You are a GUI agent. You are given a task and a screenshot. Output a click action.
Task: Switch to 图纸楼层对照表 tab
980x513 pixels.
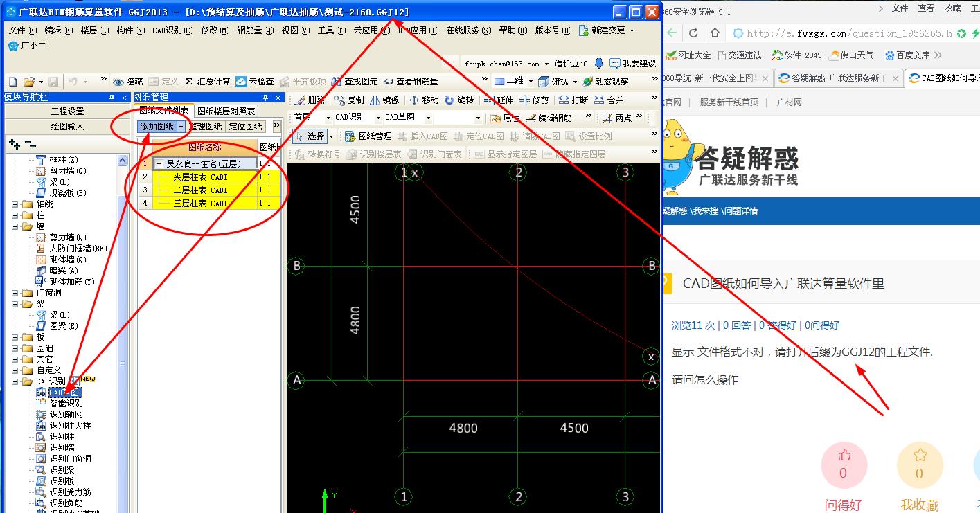point(226,111)
